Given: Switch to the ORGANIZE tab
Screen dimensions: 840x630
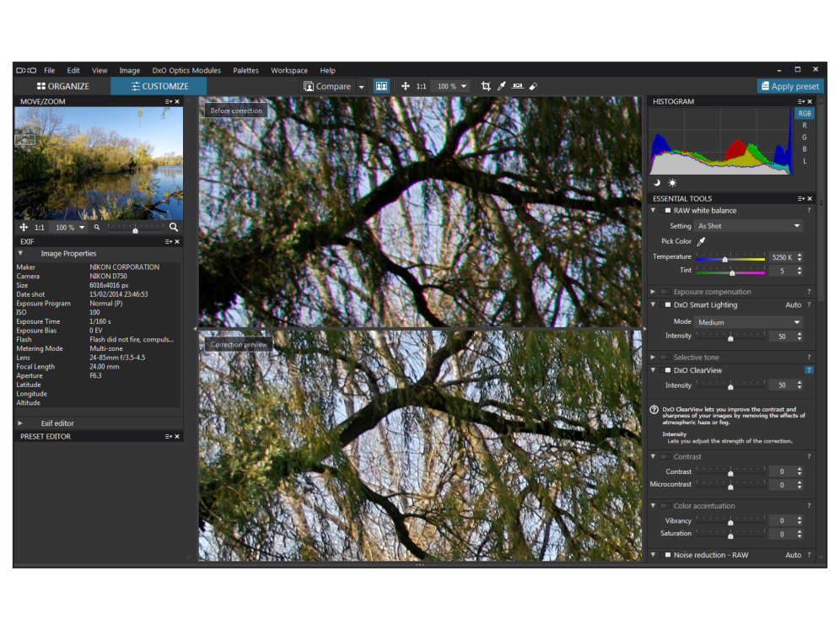Looking at the screenshot, I should (x=62, y=86).
